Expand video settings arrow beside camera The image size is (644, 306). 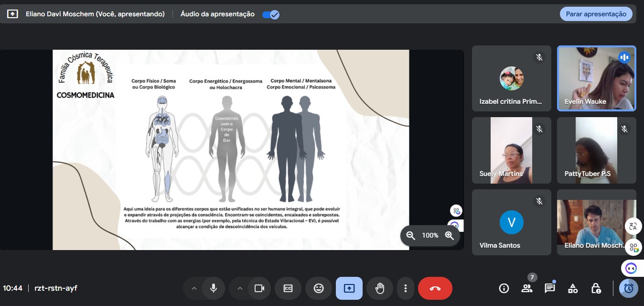240,288
